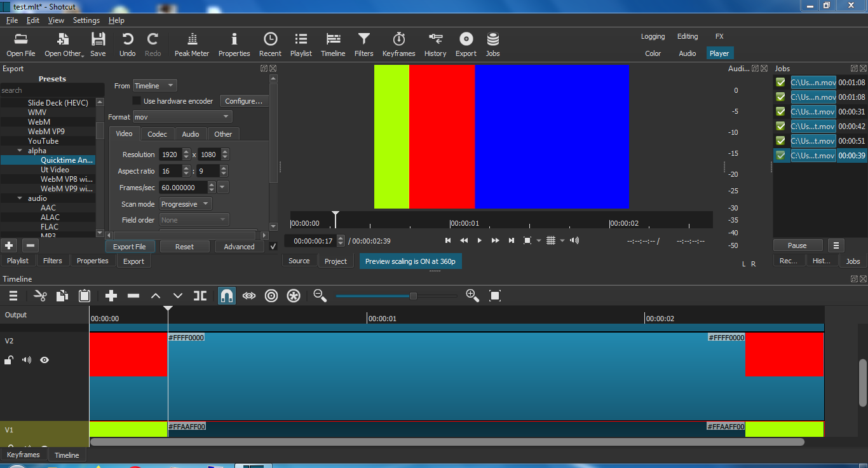Click the Lift up-arrow timeline icon
The height and width of the screenshot is (468, 868).
coord(156,296)
